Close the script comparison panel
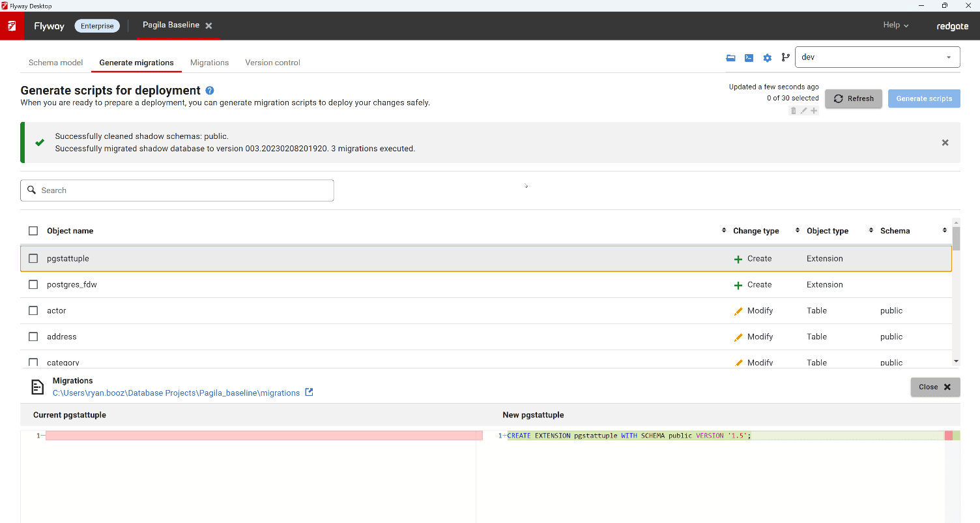The image size is (980, 523). 935,387
